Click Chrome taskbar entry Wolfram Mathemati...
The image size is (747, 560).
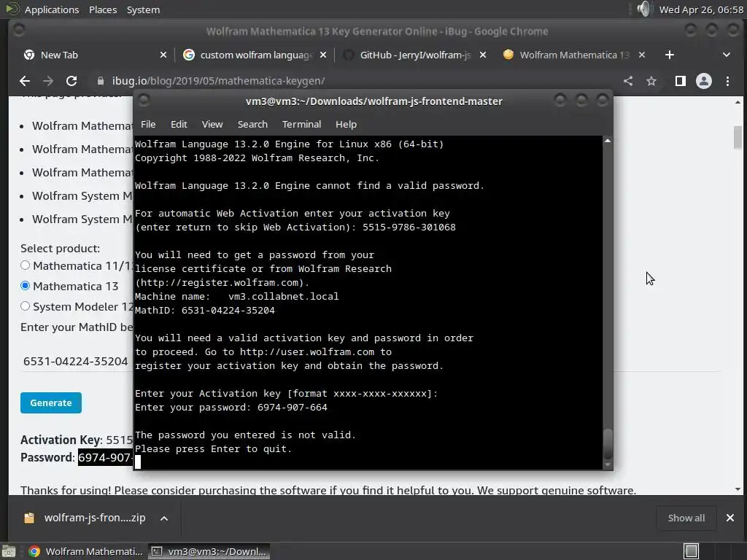point(86,551)
